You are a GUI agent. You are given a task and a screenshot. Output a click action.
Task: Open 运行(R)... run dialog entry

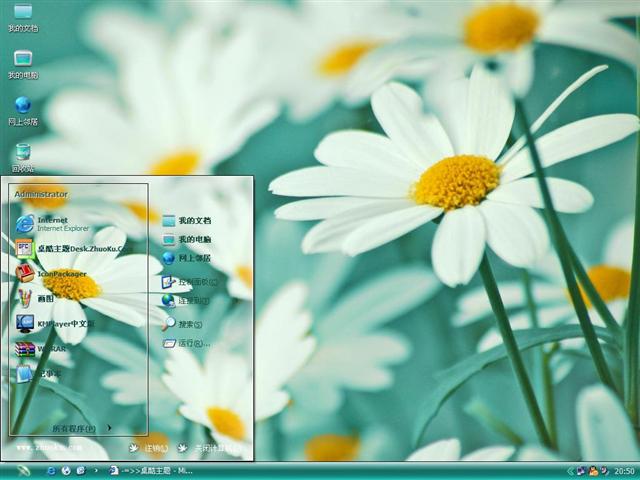pyautogui.click(x=186, y=343)
